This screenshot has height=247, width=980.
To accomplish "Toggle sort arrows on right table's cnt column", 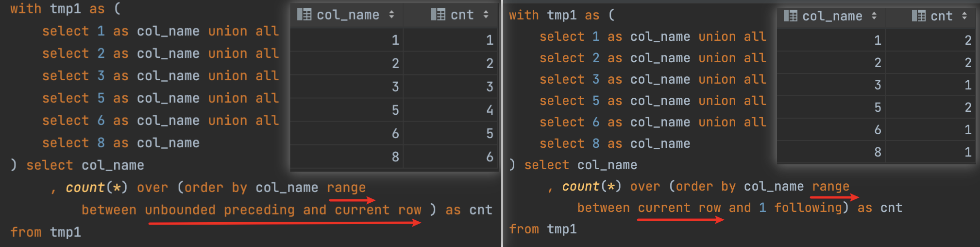I will click(964, 16).
